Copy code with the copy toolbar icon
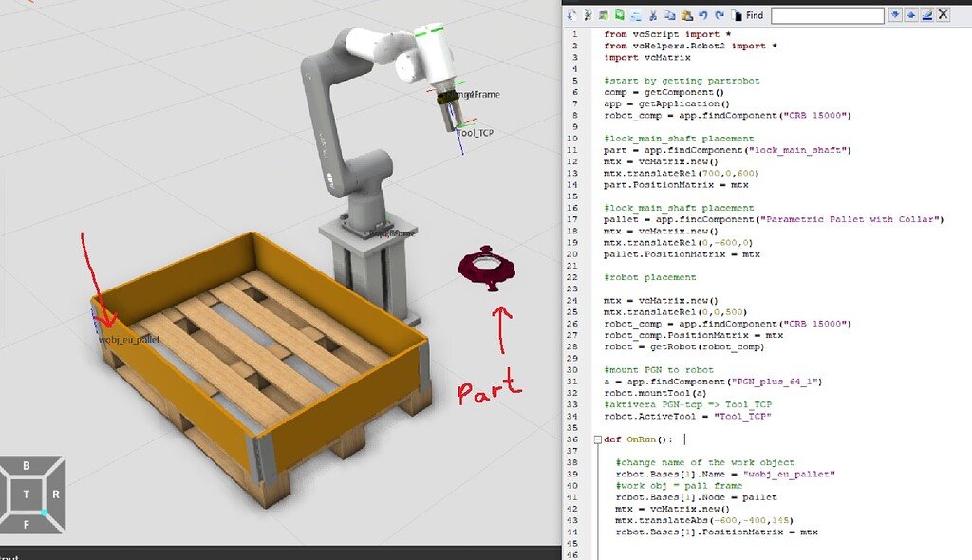The width and height of the screenshot is (972, 560). coord(669,15)
